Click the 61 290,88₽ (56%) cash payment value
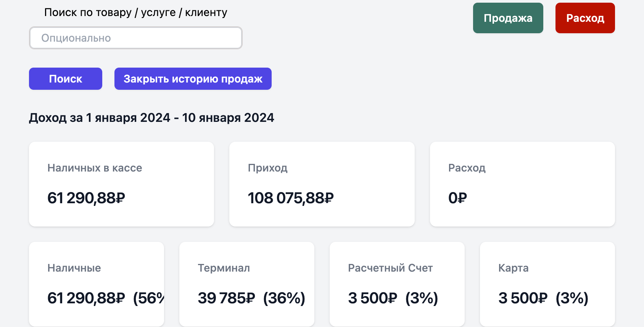The height and width of the screenshot is (327, 644). (105, 298)
